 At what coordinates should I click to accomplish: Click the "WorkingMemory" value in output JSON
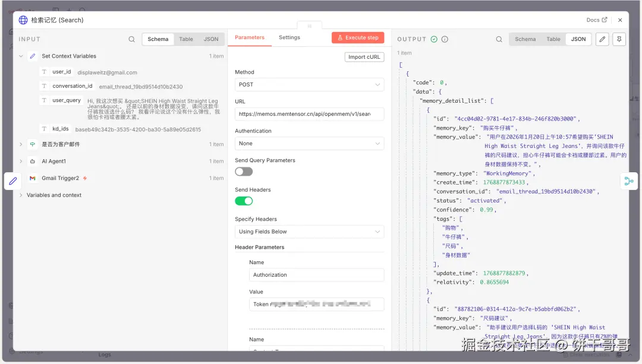pos(507,173)
